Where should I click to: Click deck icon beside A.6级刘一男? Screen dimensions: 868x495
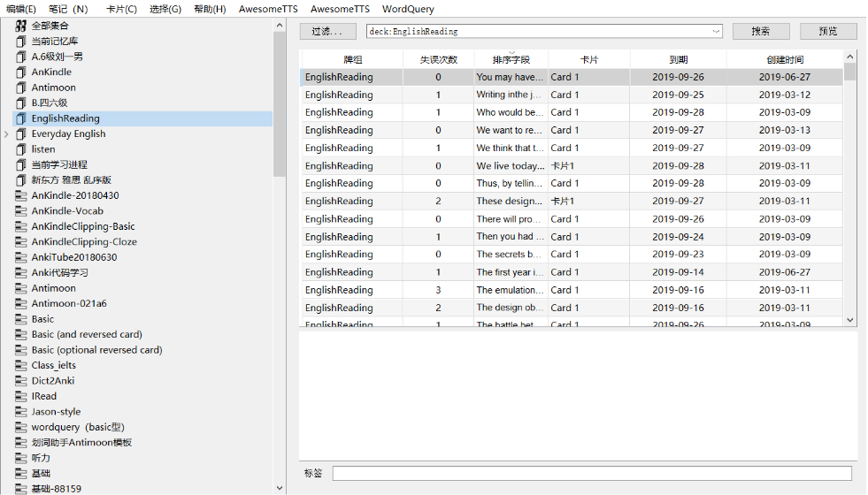point(21,57)
